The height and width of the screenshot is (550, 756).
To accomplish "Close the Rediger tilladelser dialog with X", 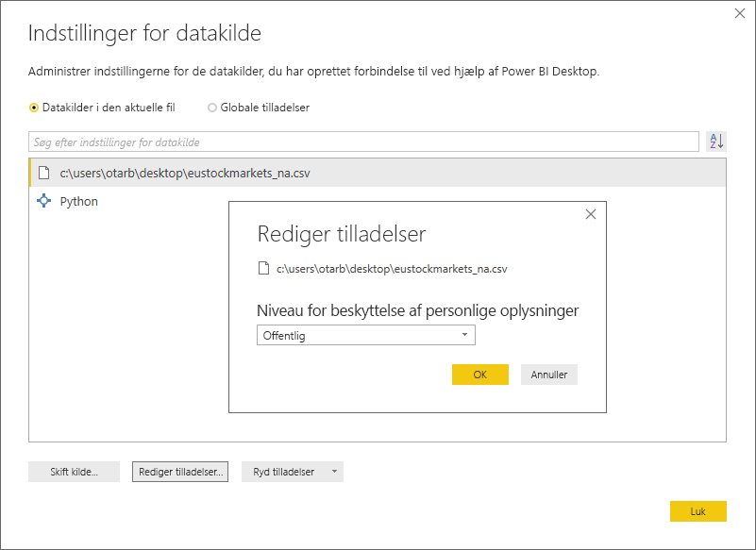I will pos(590,214).
